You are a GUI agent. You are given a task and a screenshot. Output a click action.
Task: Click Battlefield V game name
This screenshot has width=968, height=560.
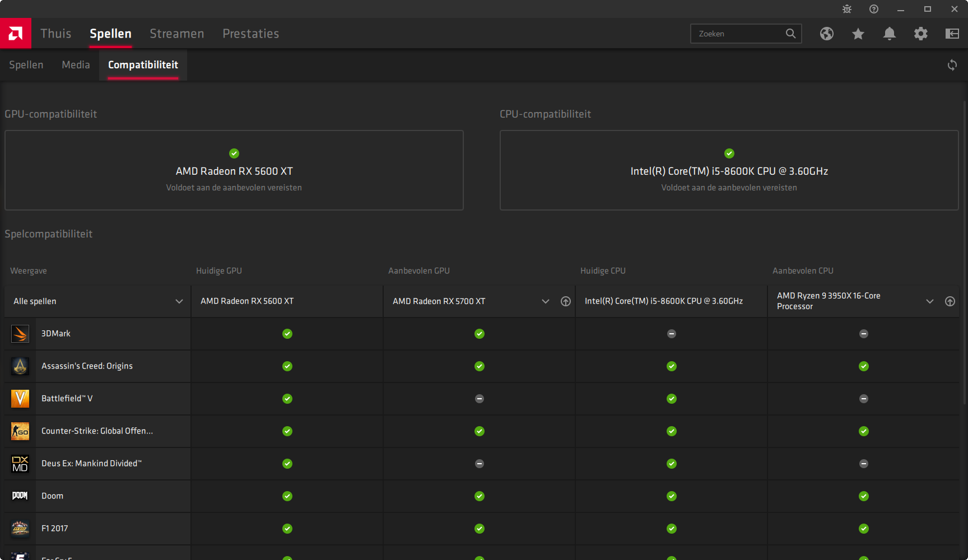[67, 399]
